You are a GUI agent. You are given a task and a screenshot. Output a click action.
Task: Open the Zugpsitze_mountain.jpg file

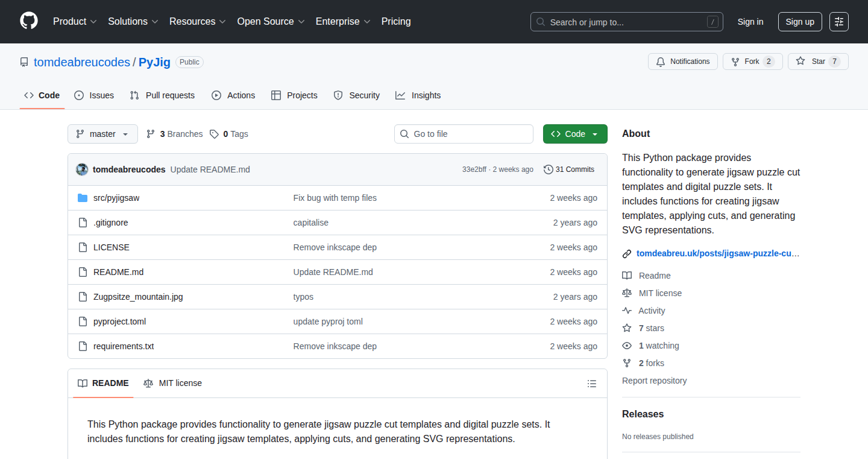[138, 297]
